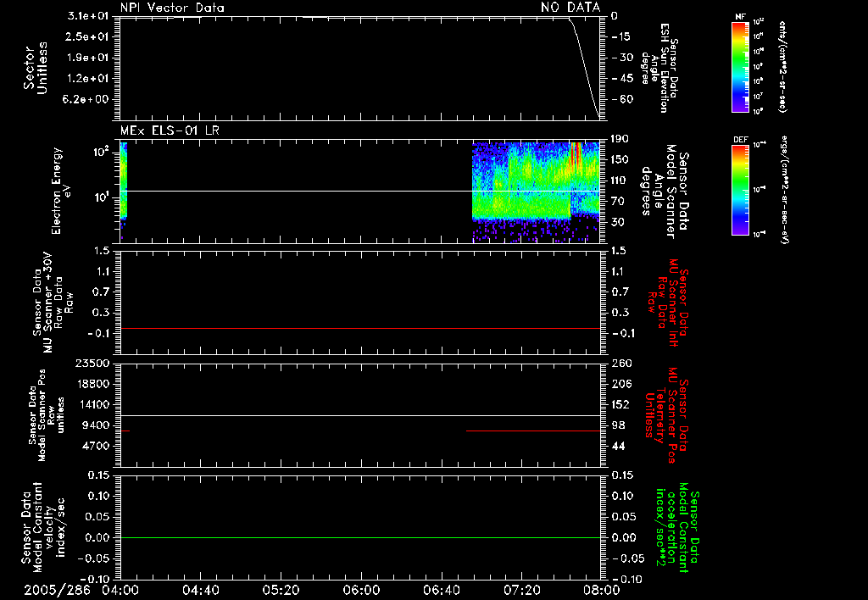This screenshot has height=600, width=868.
Task: Click the "-60" sun elevation tick value
Action: coord(621,99)
